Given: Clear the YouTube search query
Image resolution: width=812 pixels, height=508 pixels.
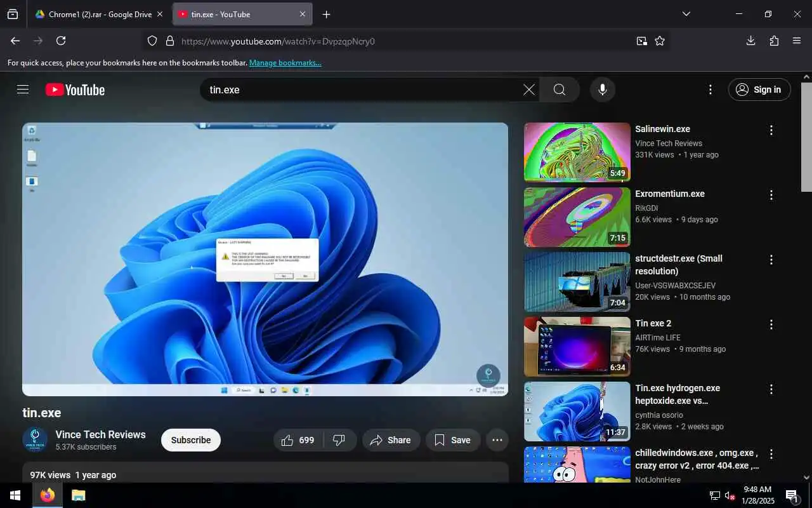Looking at the screenshot, I should (x=529, y=90).
